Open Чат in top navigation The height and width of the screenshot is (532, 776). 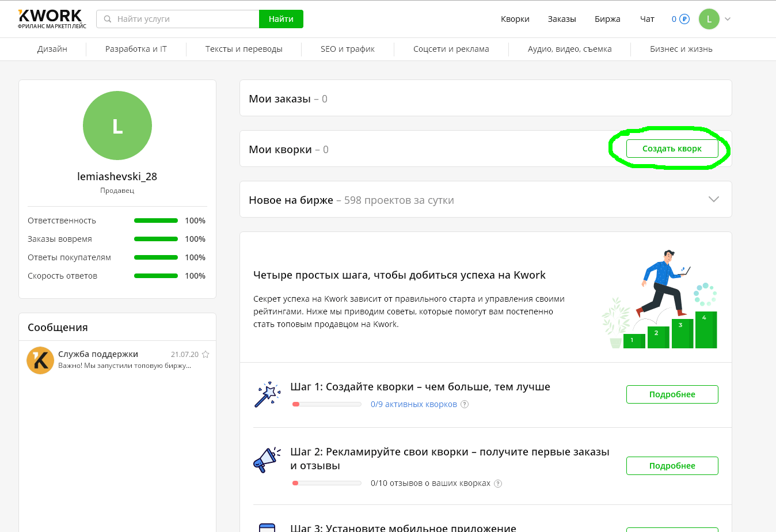pyautogui.click(x=647, y=19)
